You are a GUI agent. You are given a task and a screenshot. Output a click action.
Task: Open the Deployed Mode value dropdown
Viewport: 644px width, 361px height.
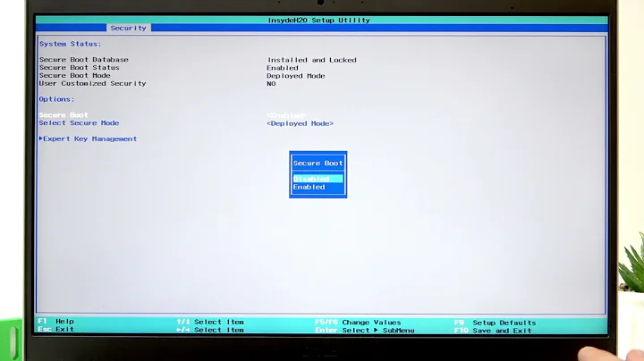300,123
